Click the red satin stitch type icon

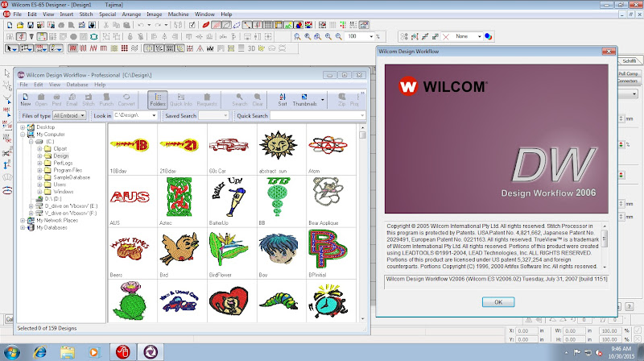72,48
